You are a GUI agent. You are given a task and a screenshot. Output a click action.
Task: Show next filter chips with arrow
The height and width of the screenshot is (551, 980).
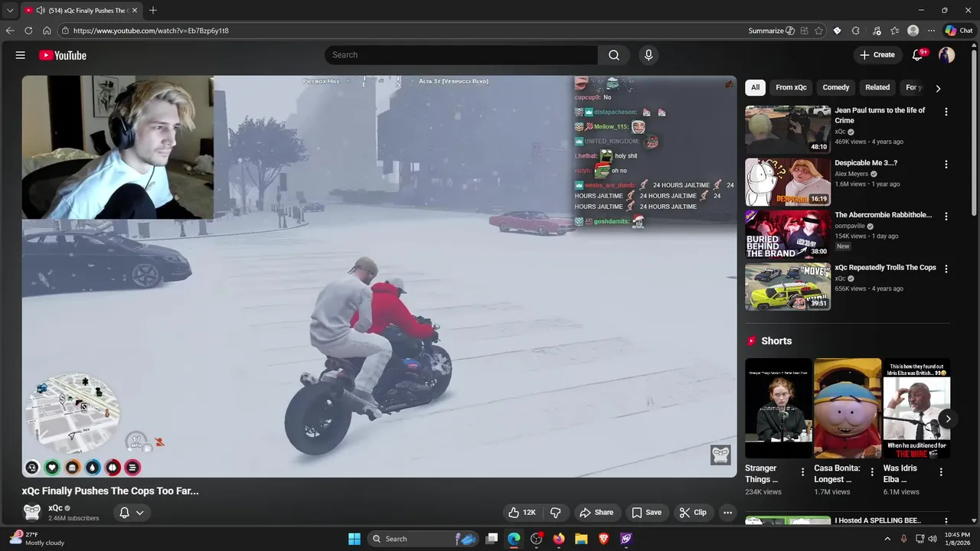click(x=938, y=88)
